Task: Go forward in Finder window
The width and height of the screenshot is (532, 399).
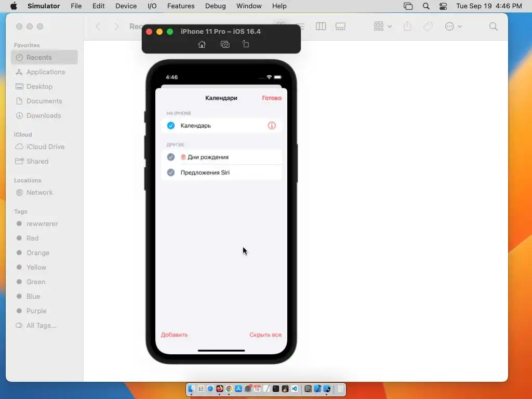Action: pos(116,26)
